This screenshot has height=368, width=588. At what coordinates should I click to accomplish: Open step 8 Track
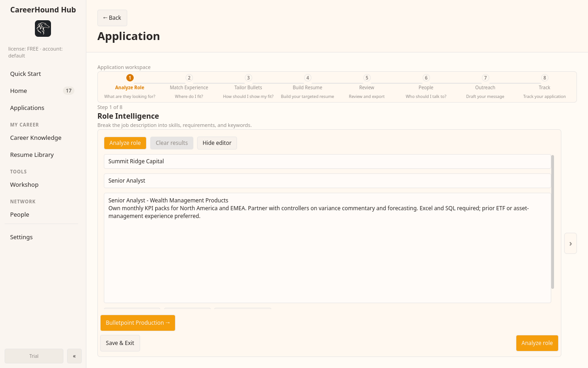544,87
